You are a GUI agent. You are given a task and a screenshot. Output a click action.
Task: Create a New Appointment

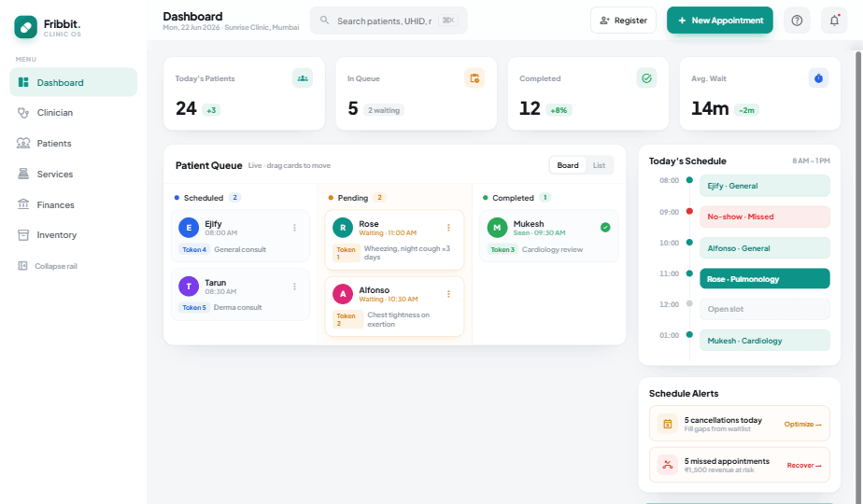pyautogui.click(x=720, y=21)
